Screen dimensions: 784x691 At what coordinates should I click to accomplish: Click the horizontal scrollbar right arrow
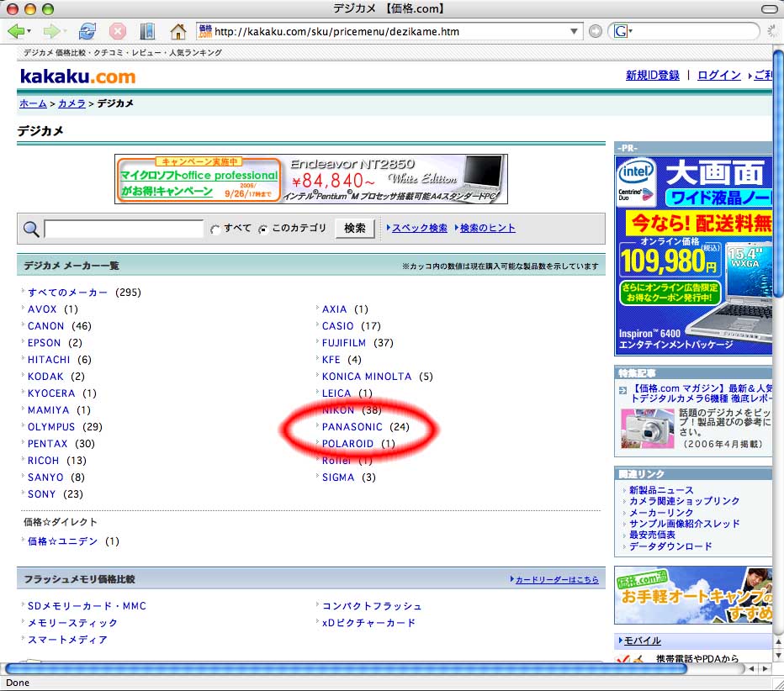(x=765, y=668)
